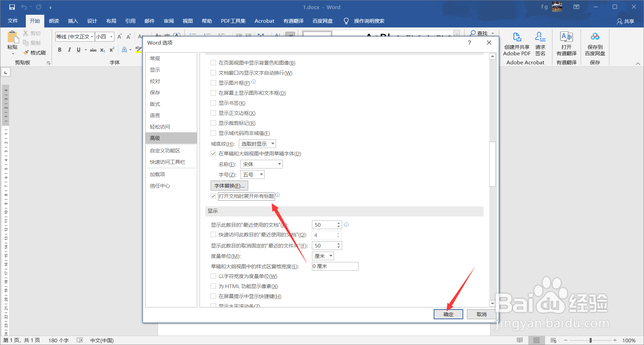This screenshot has height=345, width=644.
Task: Click the Share (共享) icon
Action: coord(620,21)
